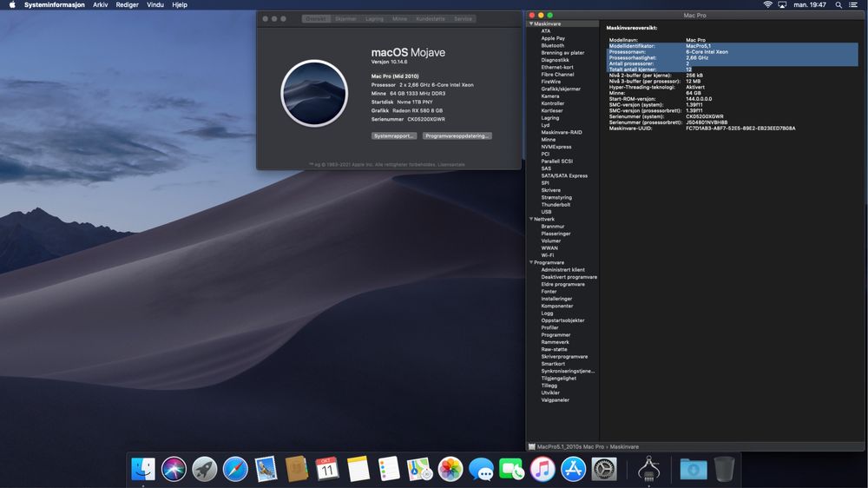This screenshot has height=488, width=868.
Task: Open Photos colorful flower icon in dock
Action: 450,469
